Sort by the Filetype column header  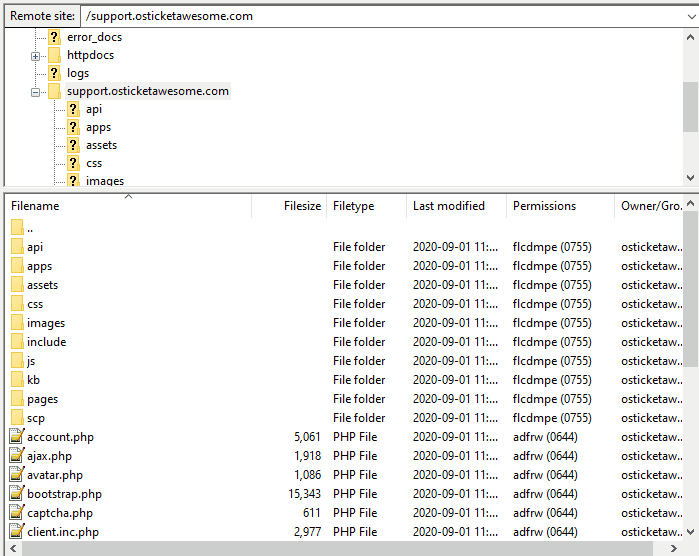click(x=366, y=206)
